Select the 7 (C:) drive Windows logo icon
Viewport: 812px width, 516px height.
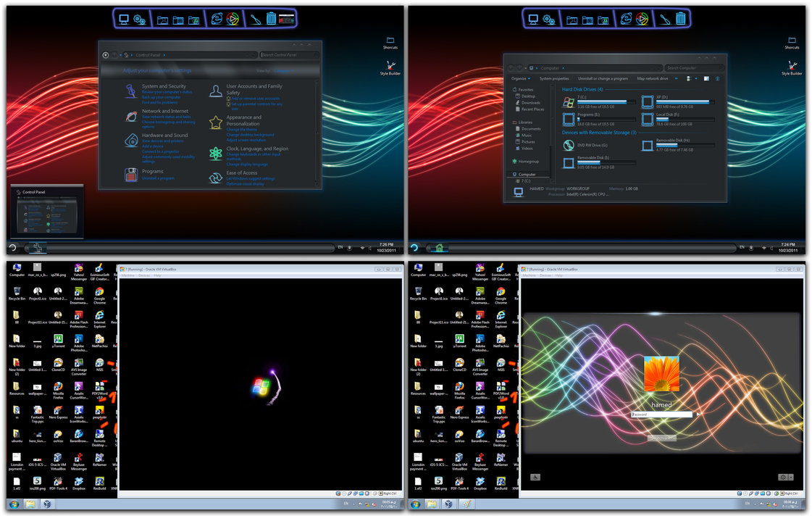[x=569, y=102]
